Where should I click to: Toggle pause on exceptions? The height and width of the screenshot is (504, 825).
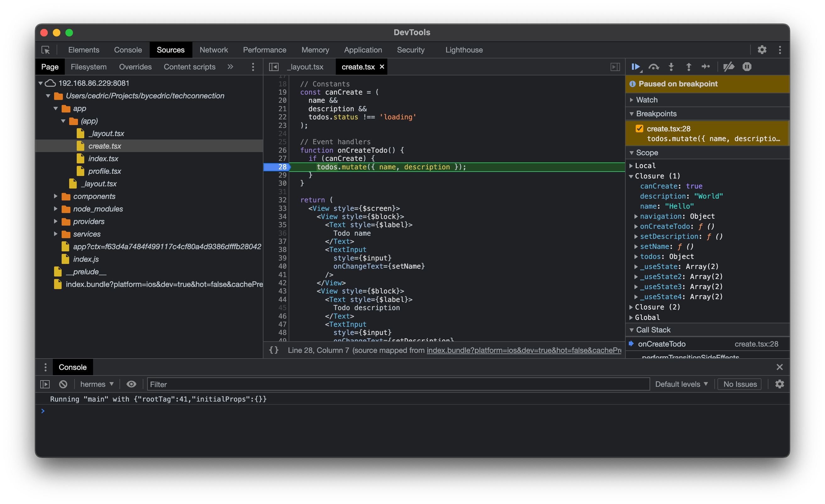tap(747, 67)
